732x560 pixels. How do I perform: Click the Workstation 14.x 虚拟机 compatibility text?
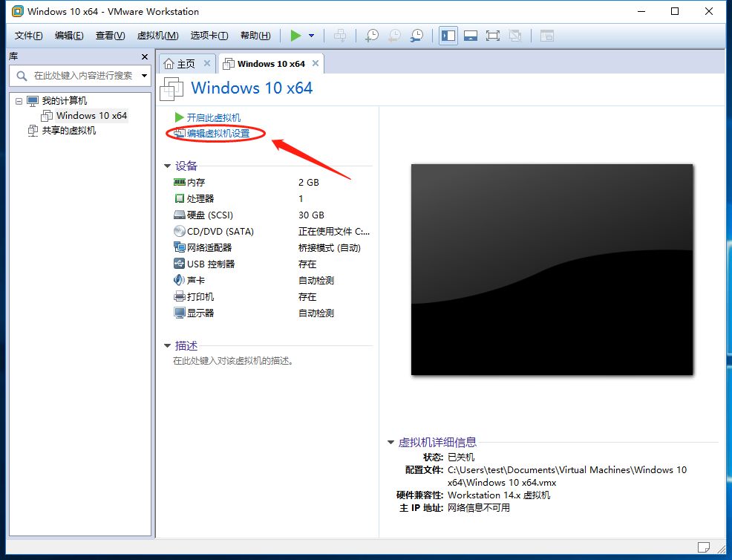499,495
